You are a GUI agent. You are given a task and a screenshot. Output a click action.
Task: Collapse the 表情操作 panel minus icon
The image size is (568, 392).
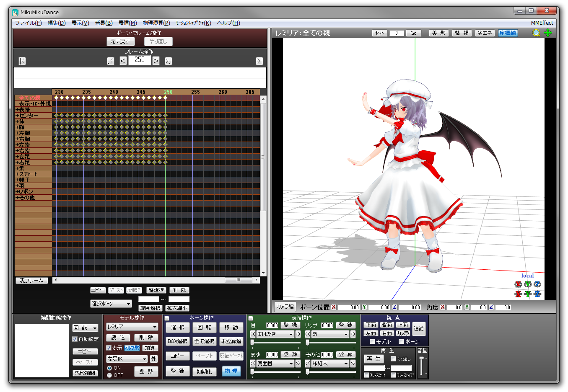click(x=251, y=318)
